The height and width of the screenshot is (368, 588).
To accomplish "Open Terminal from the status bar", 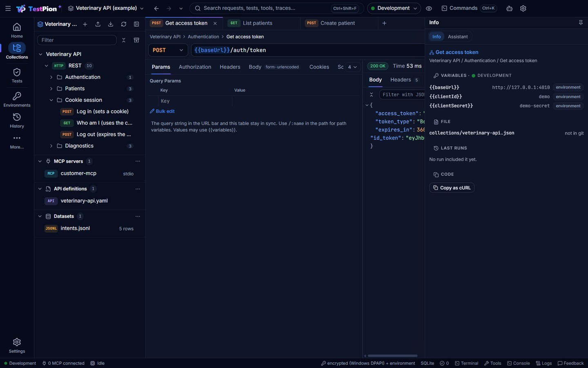I will (467, 363).
